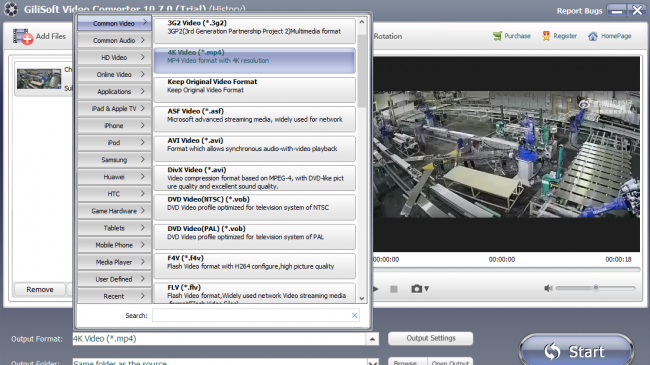The image size is (650, 365).
Task: Open the Recent category
Action: [x=114, y=296]
